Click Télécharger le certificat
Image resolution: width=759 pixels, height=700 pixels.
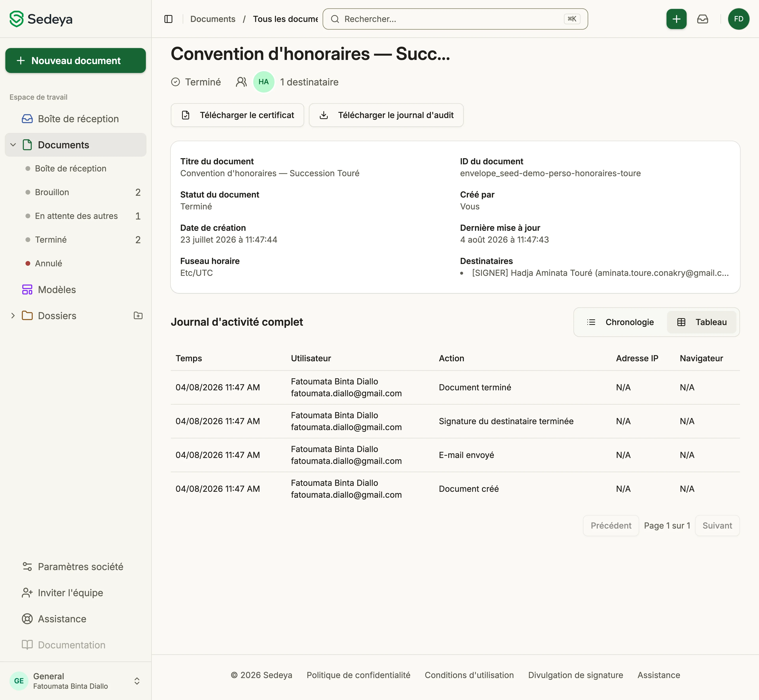pos(237,115)
